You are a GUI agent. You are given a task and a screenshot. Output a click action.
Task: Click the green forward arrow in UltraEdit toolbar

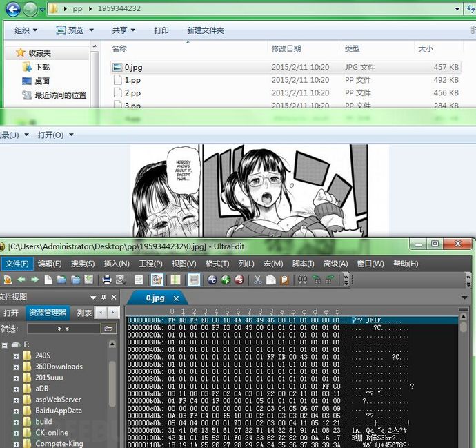tap(35, 280)
